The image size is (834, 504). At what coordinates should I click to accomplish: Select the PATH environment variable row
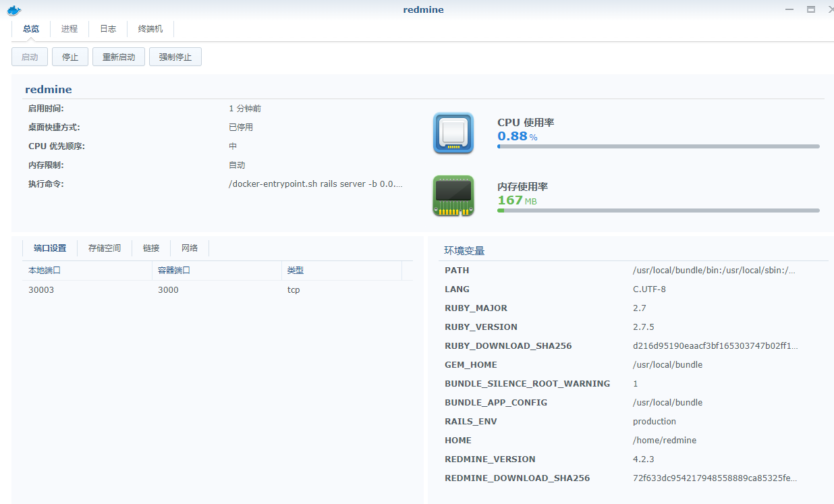[633, 271]
